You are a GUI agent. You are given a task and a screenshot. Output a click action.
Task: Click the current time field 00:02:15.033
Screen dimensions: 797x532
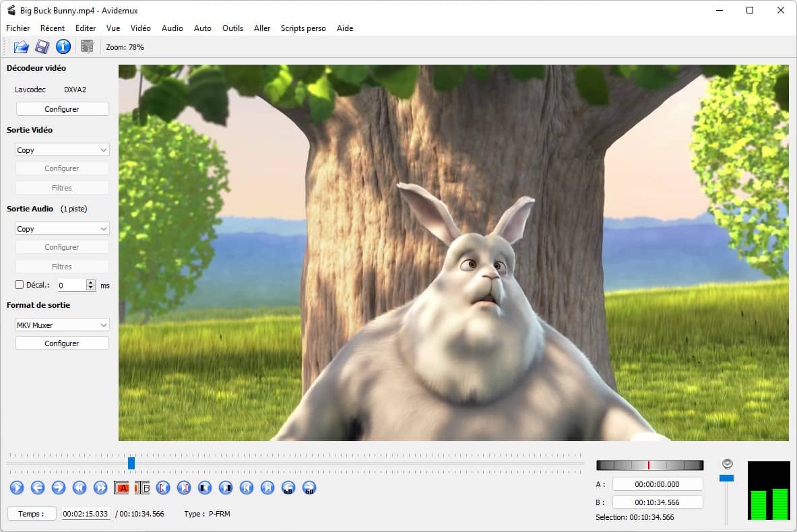(86, 514)
